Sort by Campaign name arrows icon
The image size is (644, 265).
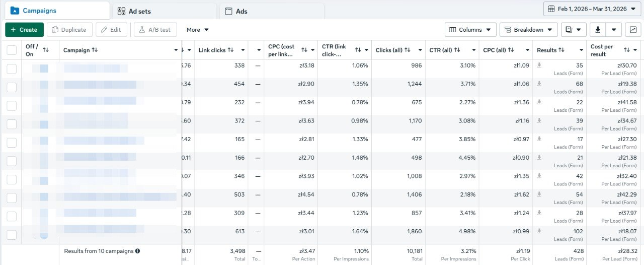[95, 50]
